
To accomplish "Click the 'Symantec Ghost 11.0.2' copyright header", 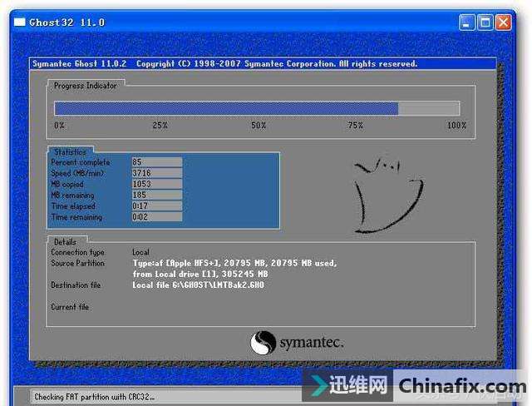I will 225,64.
